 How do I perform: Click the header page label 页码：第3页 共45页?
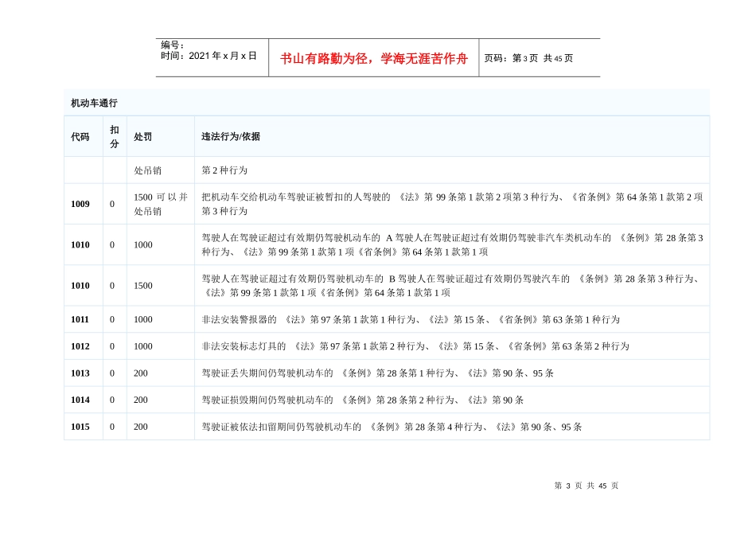(528, 58)
